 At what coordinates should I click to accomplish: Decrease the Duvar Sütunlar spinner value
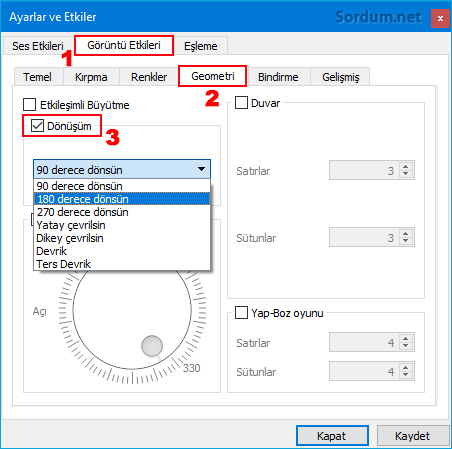pos(406,241)
